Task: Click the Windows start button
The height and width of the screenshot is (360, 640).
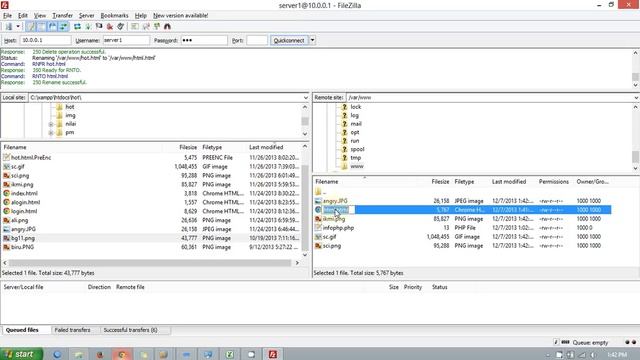Action: pos(21,354)
